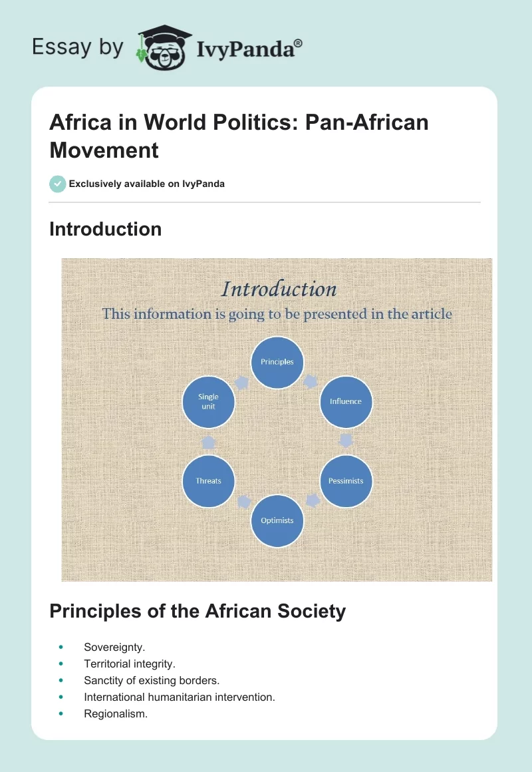This screenshot has height=772, width=532.
Task: Click 'Principles of the African Society' heading
Action: [x=198, y=611]
